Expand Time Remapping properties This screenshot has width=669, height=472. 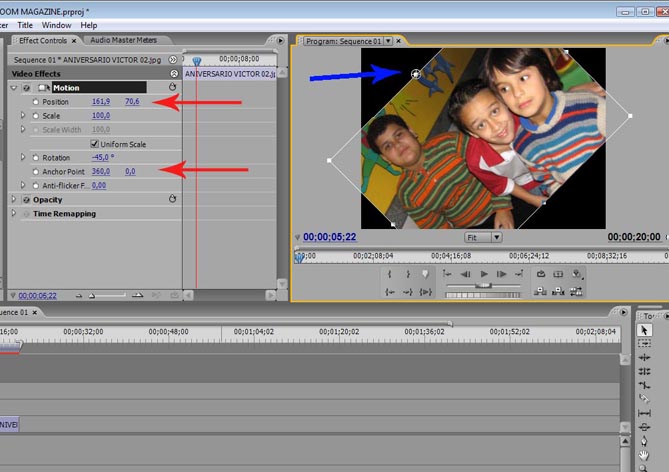pos(14,214)
